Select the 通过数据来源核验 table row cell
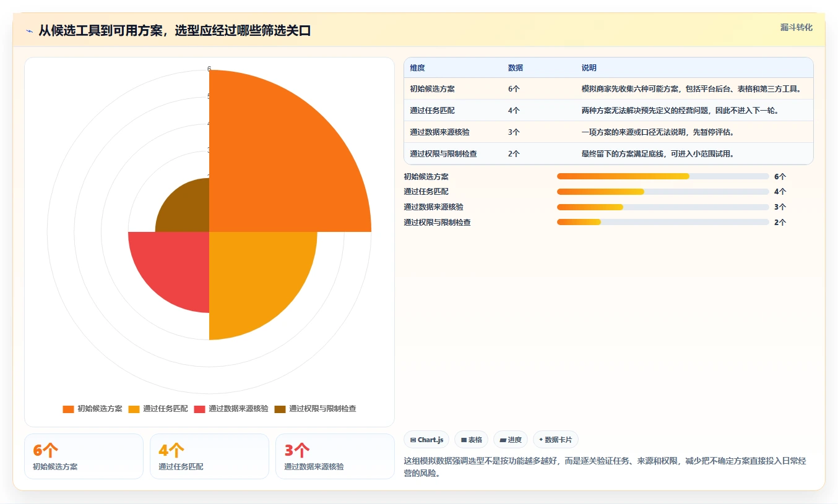Viewport: 838px width, 504px height. [439, 132]
